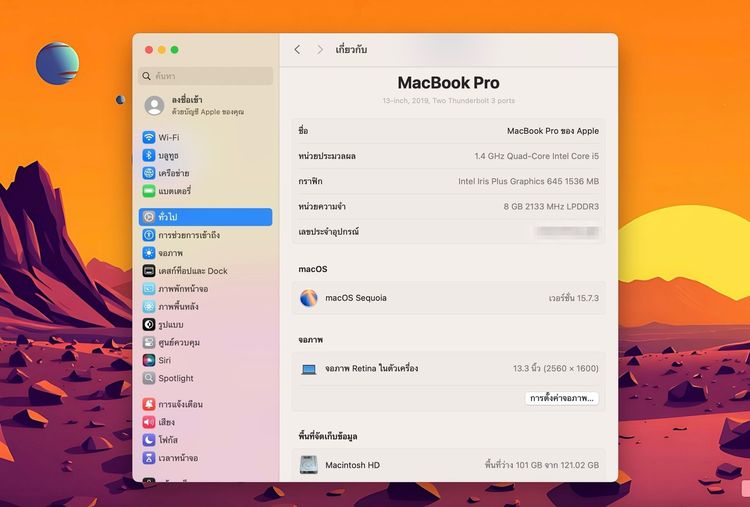Image resolution: width=750 pixels, height=507 pixels.
Task: Click the macOS Sequoia logo icon
Action: 309,298
